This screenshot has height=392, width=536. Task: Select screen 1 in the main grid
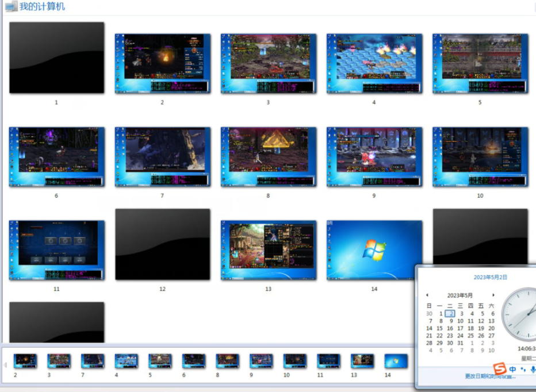57,57
